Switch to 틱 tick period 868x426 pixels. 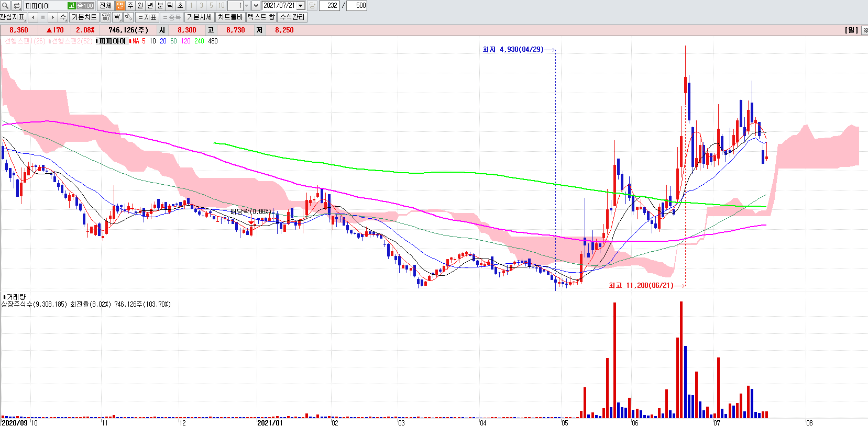click(x=170, y=5)
